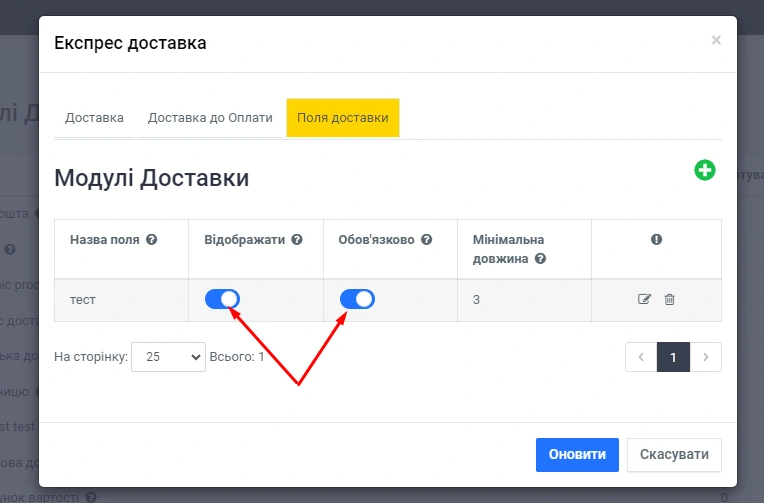Toggle the "Відображати" switch for тест
The height and width of the screenshot is (503, 764).
coord(222,299)
